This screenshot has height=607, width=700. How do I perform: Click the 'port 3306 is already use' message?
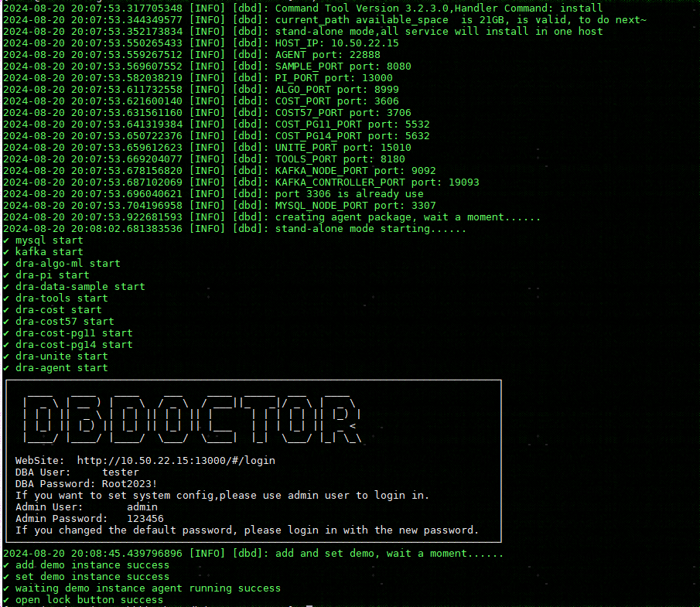coord(349,194)
